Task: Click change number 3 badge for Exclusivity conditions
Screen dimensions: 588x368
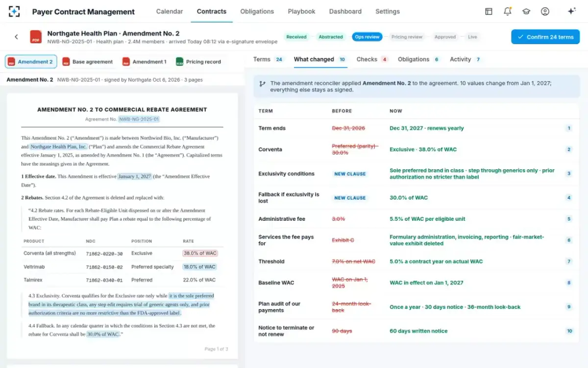Action: (x=569, y=174)
